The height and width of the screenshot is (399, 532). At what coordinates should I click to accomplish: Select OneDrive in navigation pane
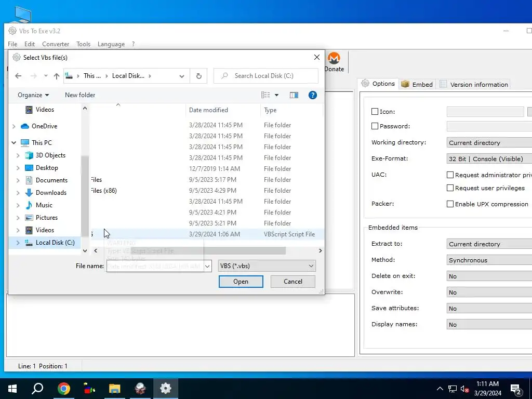pos(45,126)
